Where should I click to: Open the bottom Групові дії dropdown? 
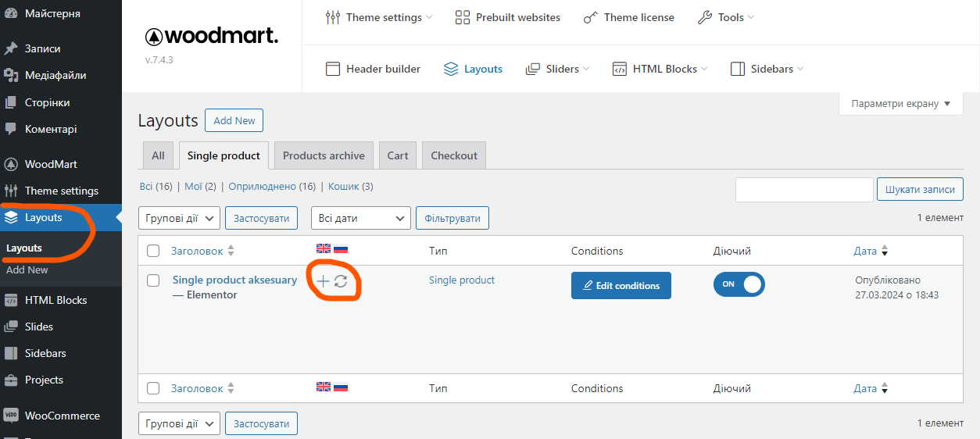(x=179, y=423)
